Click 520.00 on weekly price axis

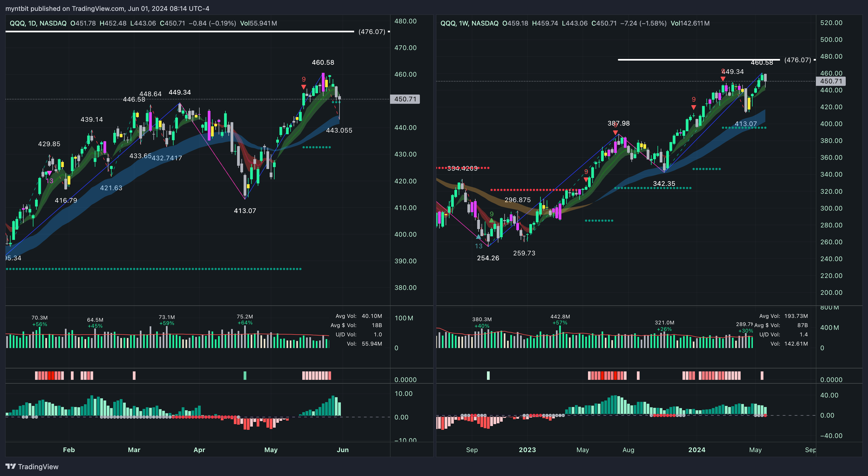tap(831, 23)
